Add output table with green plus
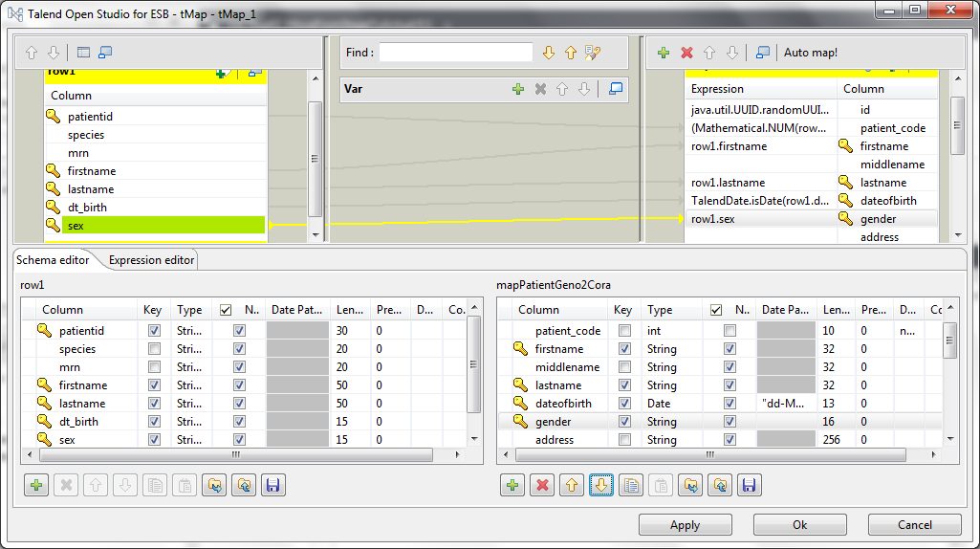The height and width of the screenshot is (549, 980). 664,53
